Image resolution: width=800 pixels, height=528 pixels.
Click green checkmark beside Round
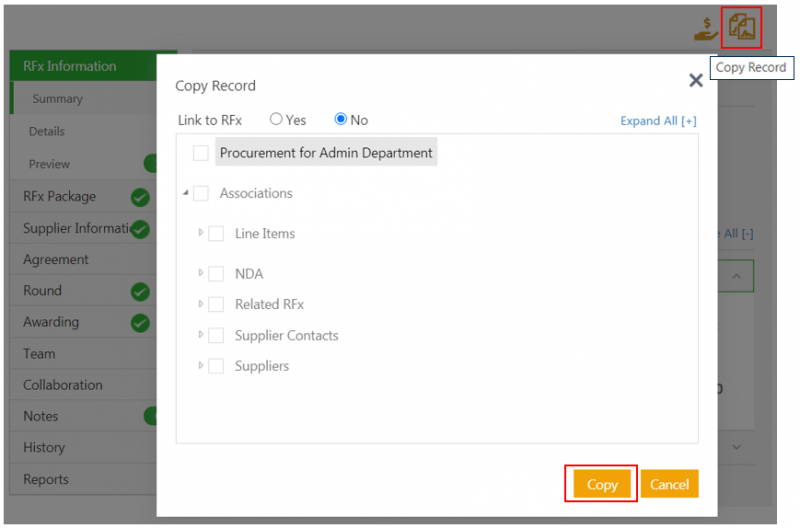[141, 291]
